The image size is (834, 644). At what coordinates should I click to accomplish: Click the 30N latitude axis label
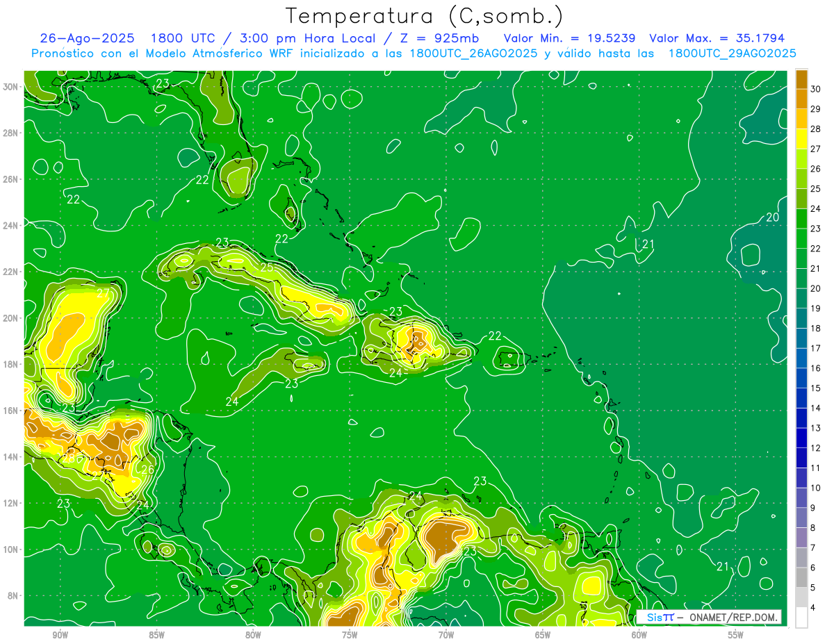click(12, 87)
